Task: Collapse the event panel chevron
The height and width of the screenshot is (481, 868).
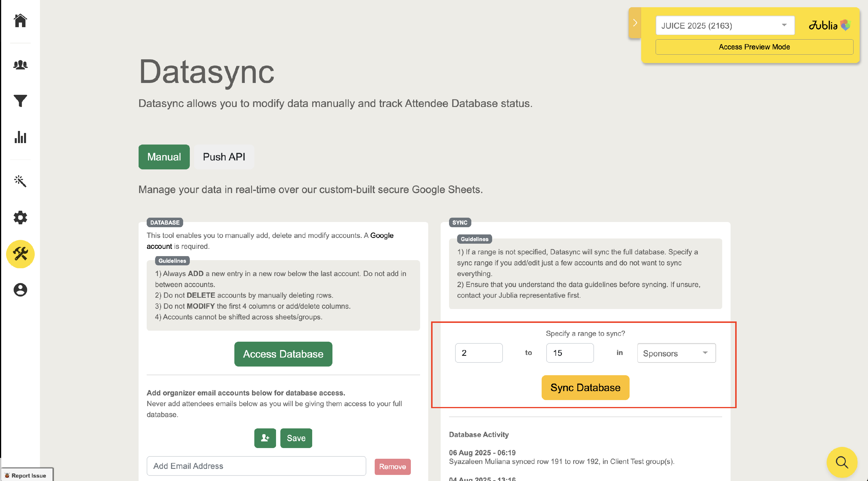Action: coord(635,23)
